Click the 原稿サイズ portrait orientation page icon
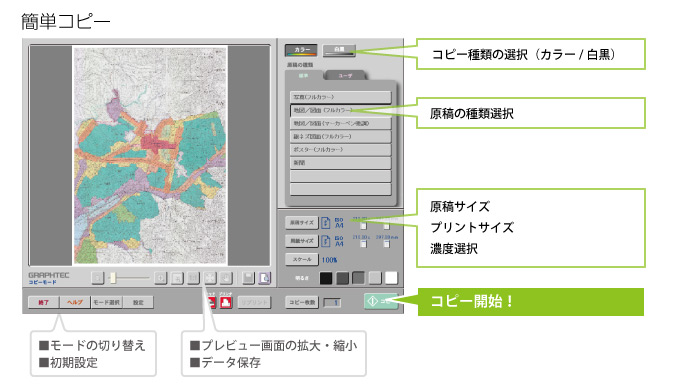680x387 pixels. click(x=325, y=223)
